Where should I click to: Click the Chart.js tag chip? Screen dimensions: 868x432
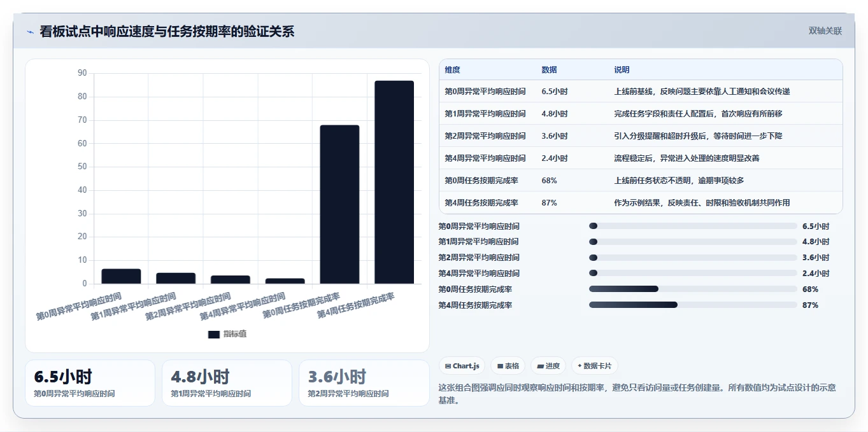click(x=462, y=366)
